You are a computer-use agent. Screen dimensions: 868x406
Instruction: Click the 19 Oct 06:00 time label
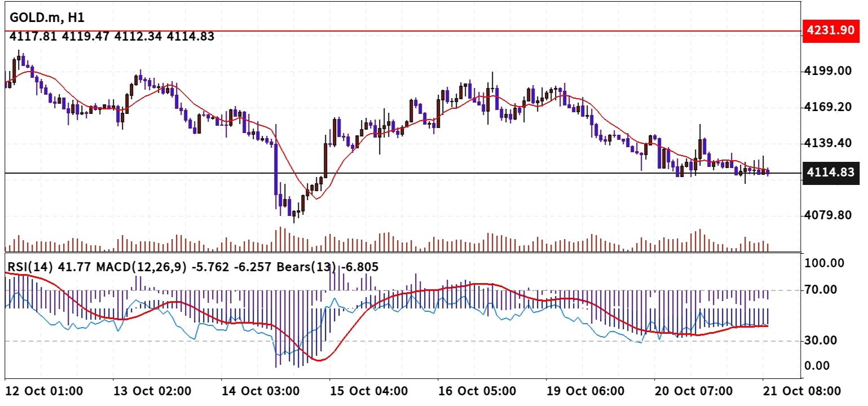[x=585, y=391]
